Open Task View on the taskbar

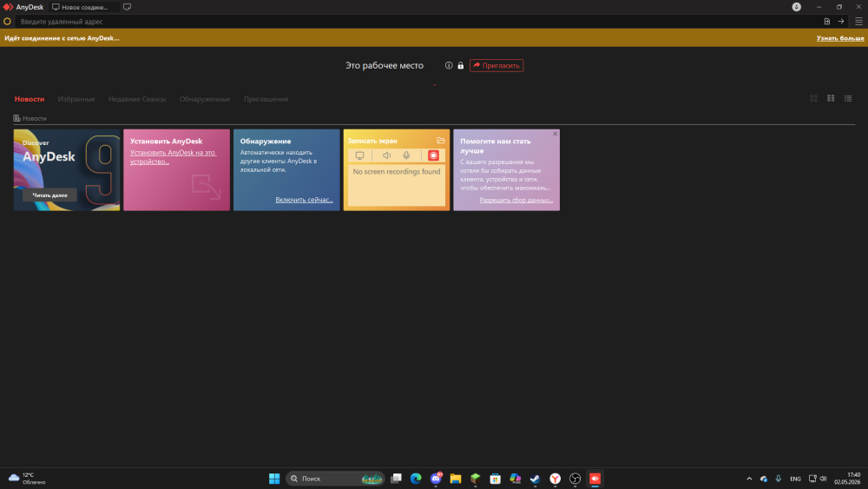click(x=396, y=479)
